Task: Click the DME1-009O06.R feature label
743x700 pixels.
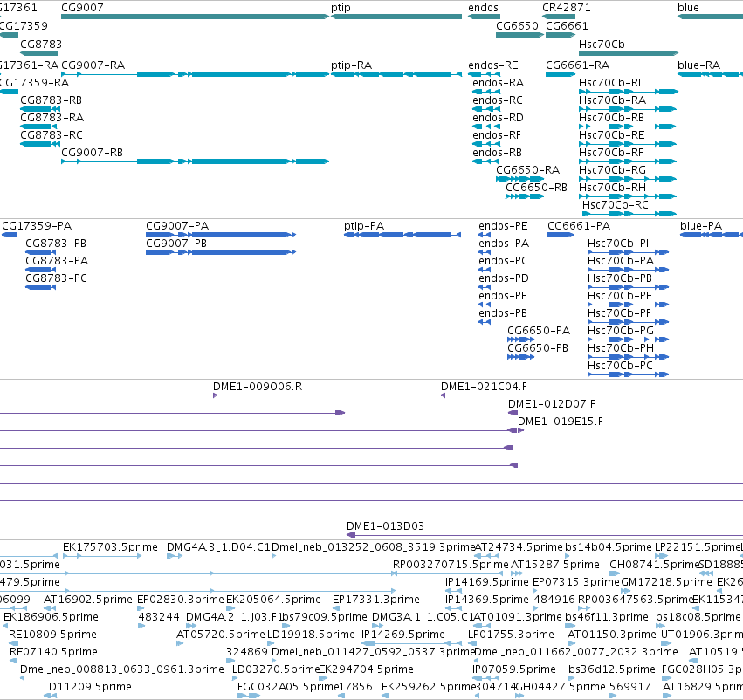Action: pyautogui.click(x=258, y=386)
